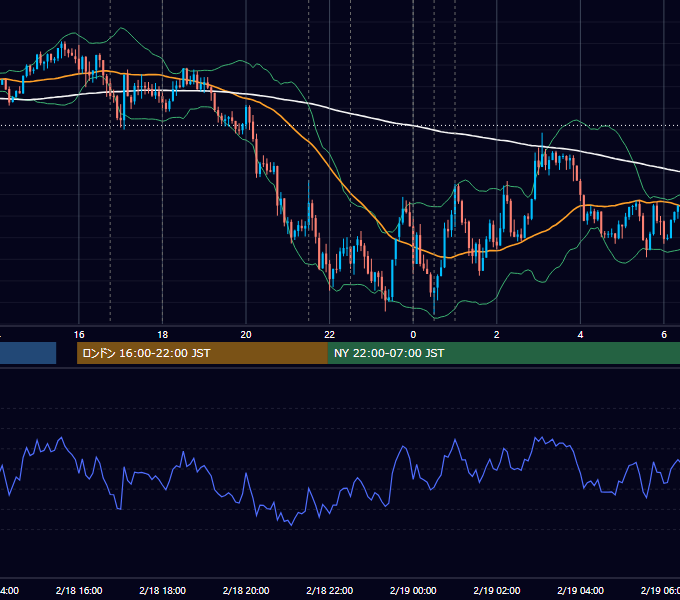Select the 6 hour tick label

[664, 335]
